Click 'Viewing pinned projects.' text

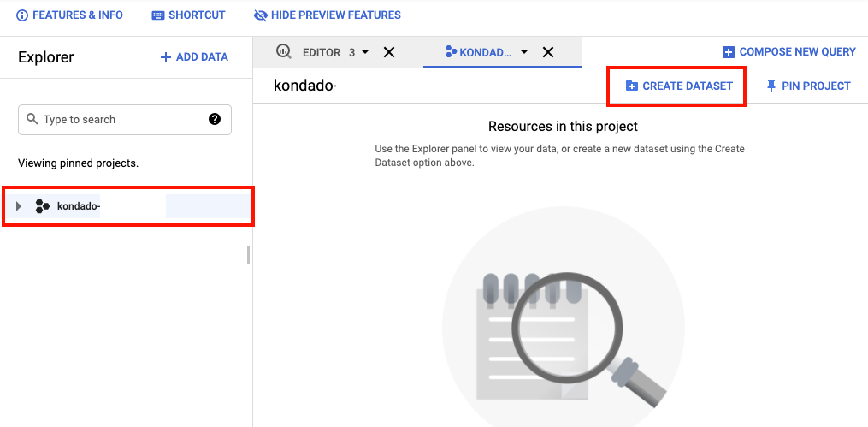(x=78, y=163)
